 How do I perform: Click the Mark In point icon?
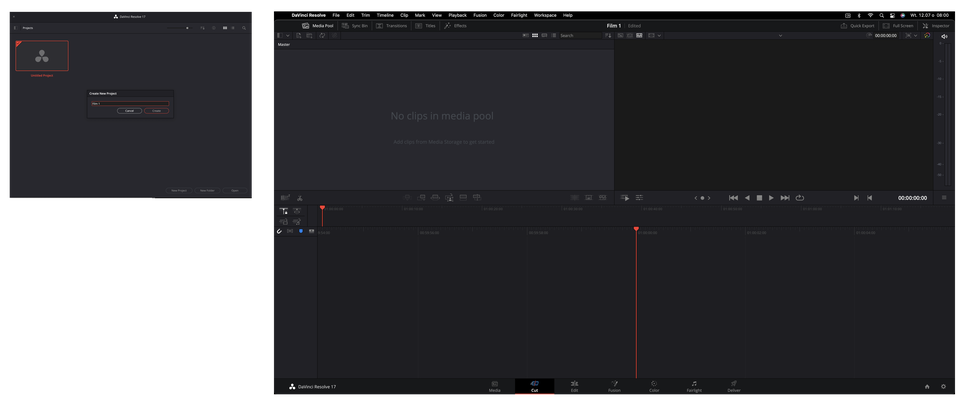pos(856,198)
